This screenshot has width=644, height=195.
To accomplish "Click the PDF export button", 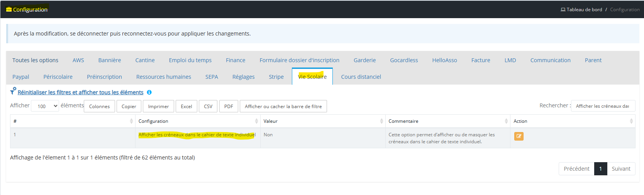I will click(x=229, y=106).
